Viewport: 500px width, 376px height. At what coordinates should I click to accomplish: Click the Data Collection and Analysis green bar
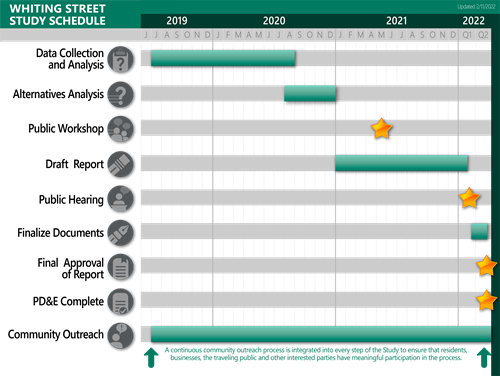click(x=223, y=58)
